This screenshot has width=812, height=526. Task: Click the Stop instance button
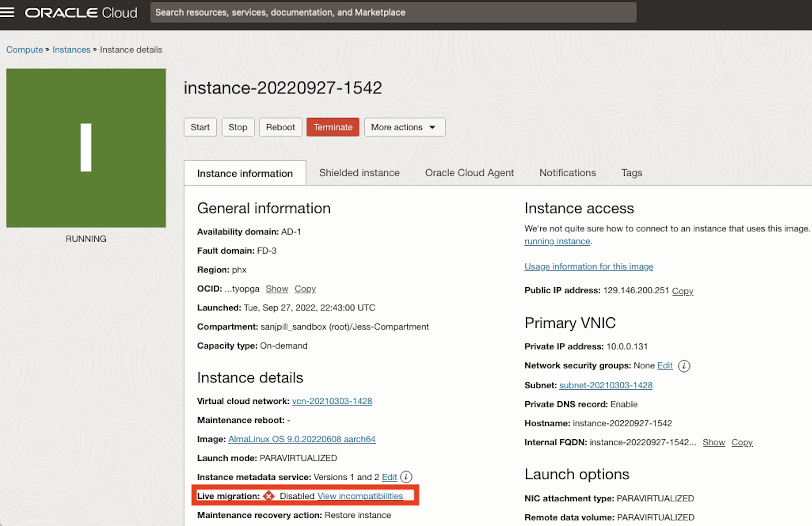click(x=238, y=127)
